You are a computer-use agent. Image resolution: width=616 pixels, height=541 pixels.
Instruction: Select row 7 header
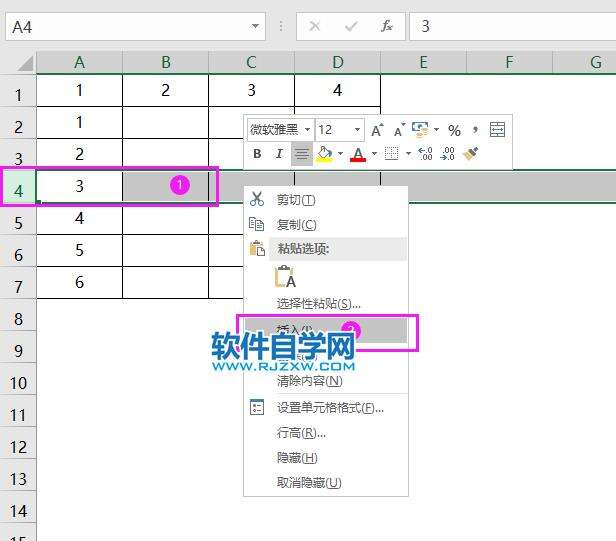point(18,283)
